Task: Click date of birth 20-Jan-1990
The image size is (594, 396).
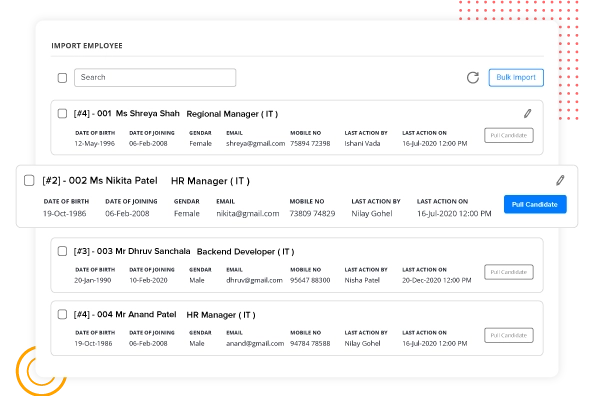Action: coord(93,280)
